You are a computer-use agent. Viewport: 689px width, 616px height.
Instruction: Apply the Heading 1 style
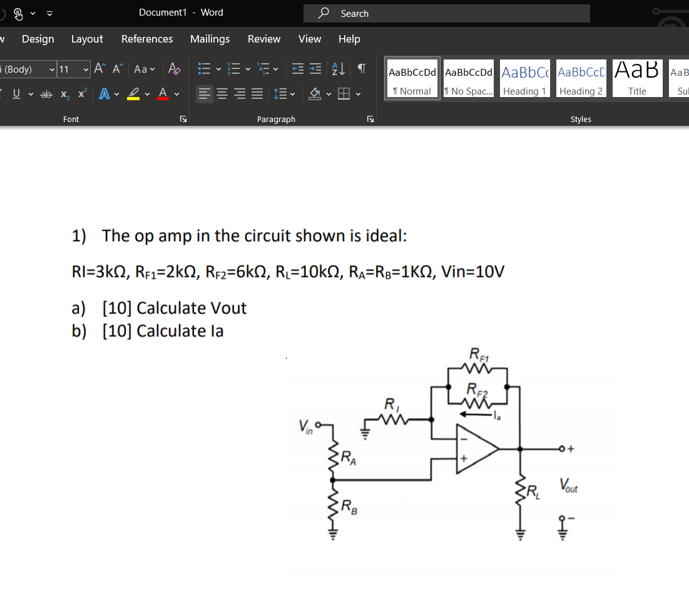tap(524, 78)
